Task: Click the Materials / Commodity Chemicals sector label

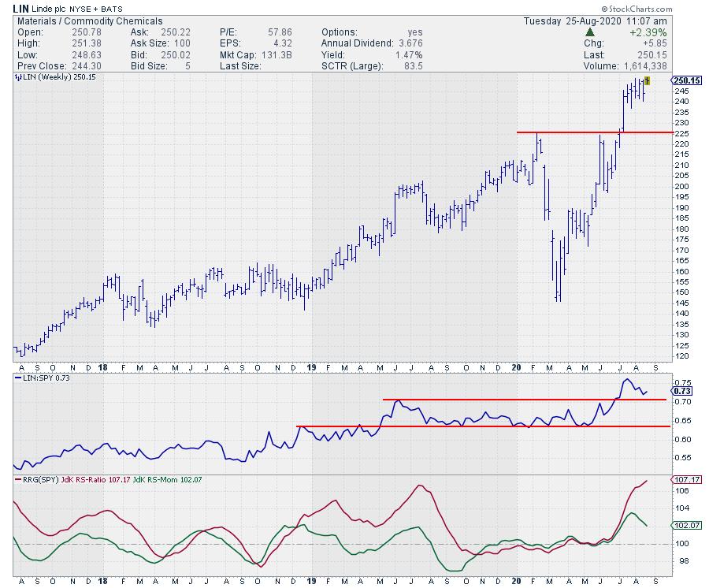Action: (88, 21)
